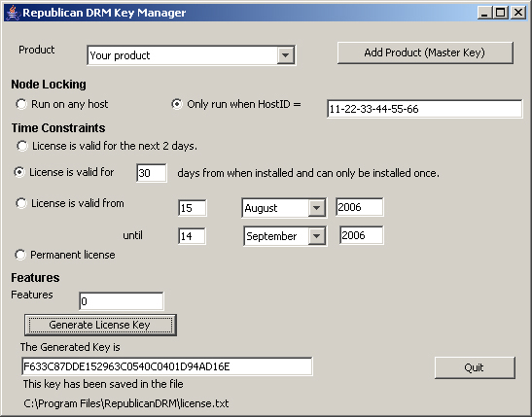This screenshot has width=532, height=417.
Task: Maximize the Key Manager window
Action: coord(501,13)
